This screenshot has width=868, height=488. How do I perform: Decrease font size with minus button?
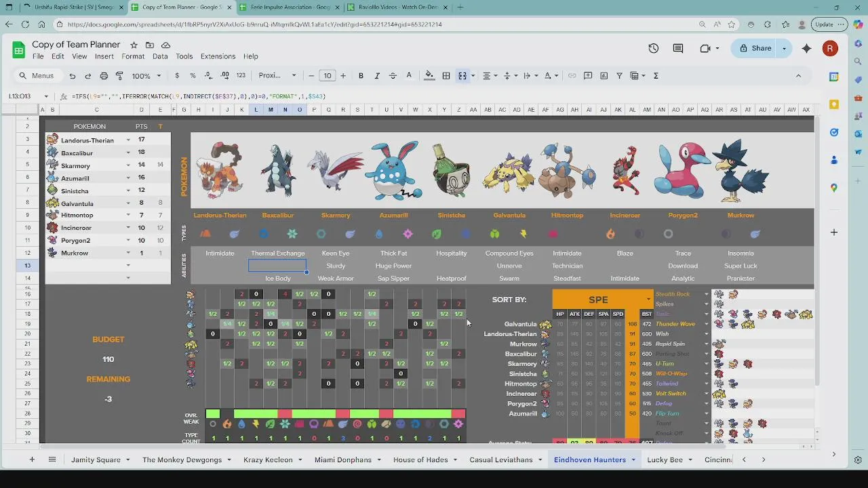coord(311,76)
